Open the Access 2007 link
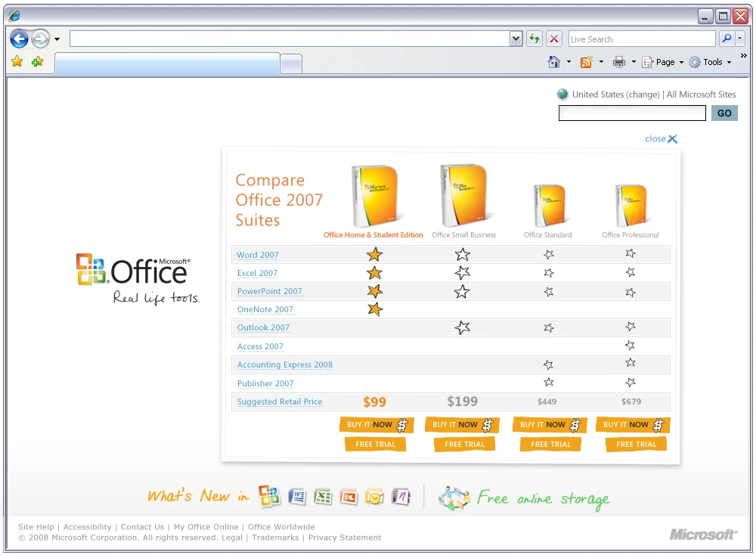The height and width of the screenshot is (555, 756). point(260,346)
